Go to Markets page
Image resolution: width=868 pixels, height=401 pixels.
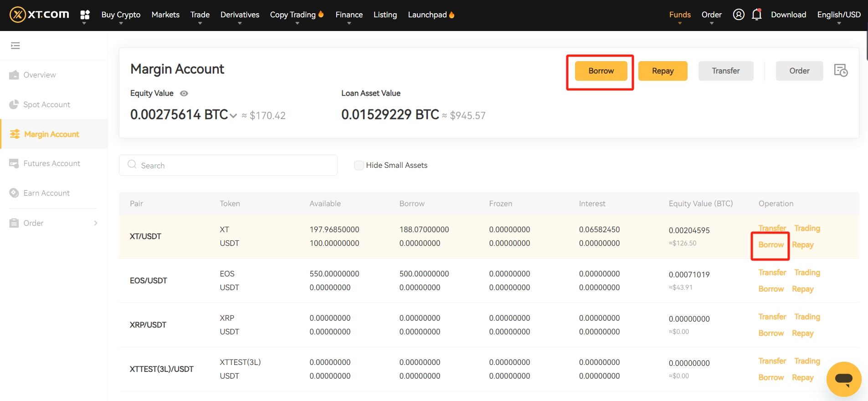[165, 15]
